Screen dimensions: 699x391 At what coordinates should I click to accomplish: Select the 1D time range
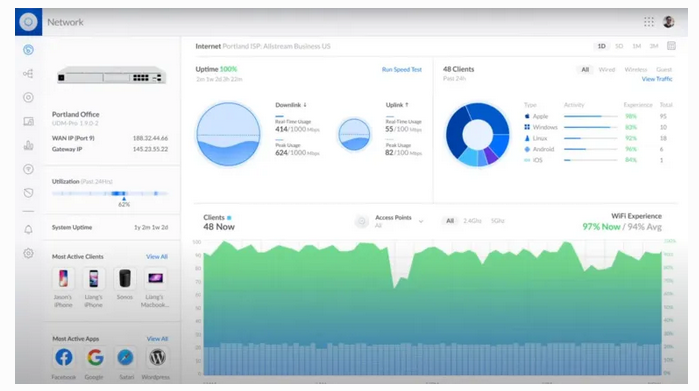coord(601,46)
